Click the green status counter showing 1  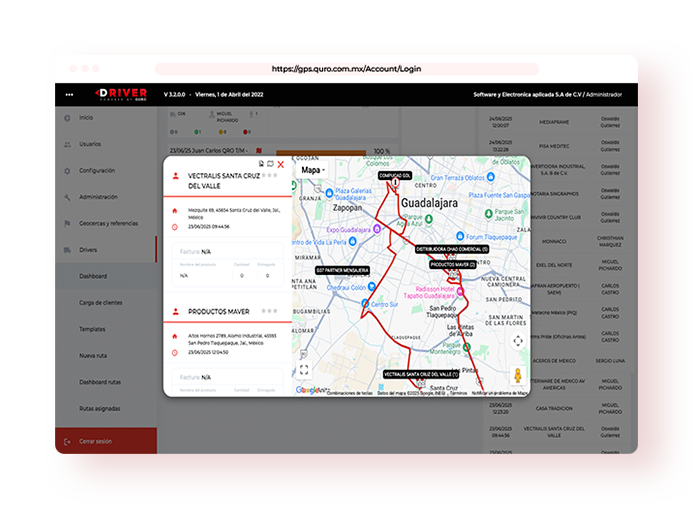[198, 132]
